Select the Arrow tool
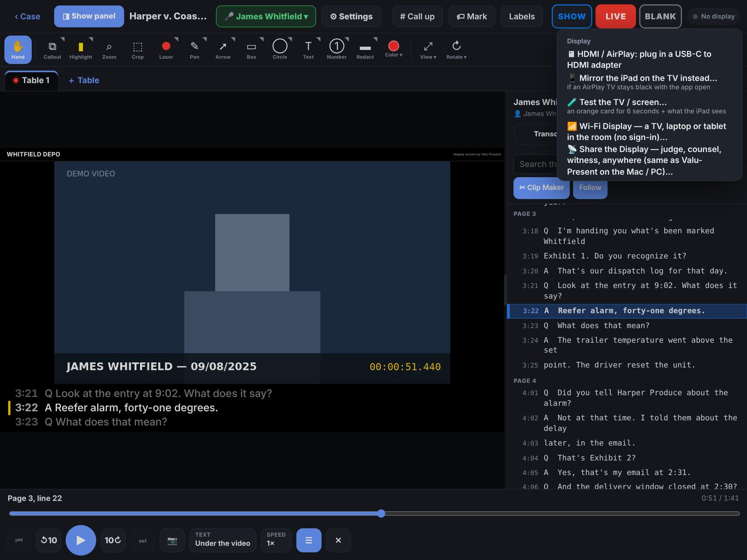Viewport: 747px width, 560px height. tap(223, 50)
